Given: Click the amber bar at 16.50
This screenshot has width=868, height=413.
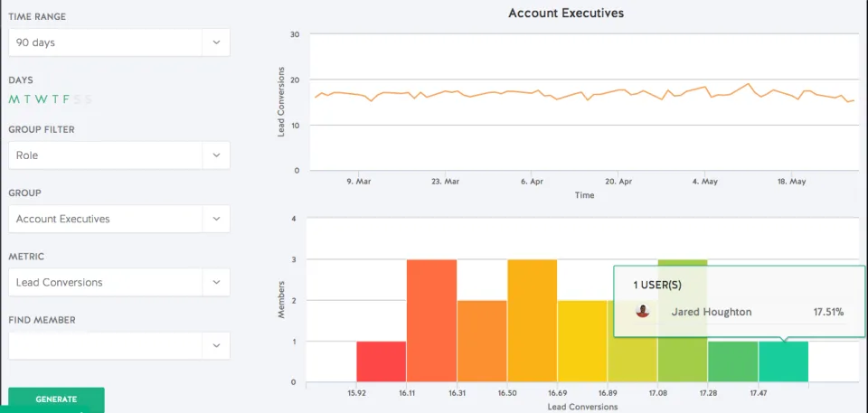Looking at the screenshot, I should (x=532, y=321).
